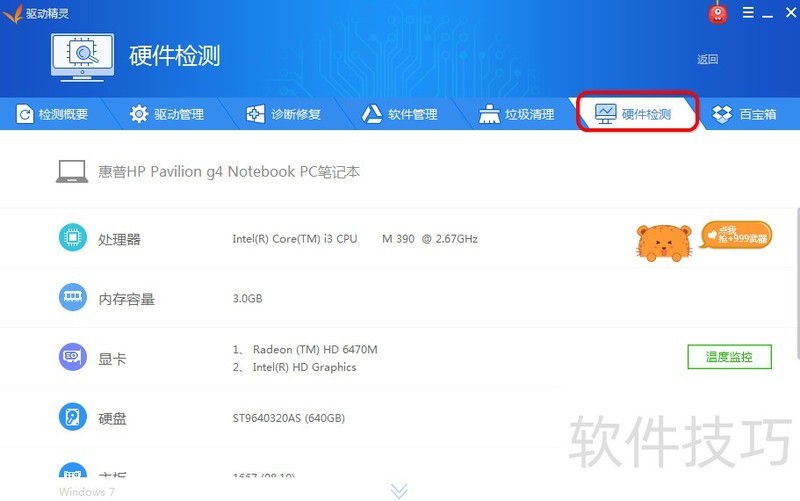800x501 pixels.
Task: Click the 返回 link
Action: click(x=707, y=59)
